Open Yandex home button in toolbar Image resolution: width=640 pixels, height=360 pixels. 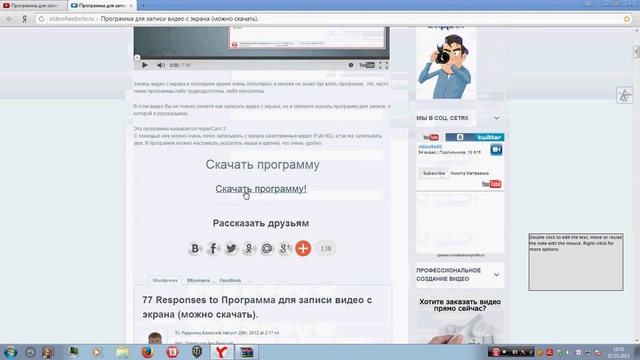(24, 19)
